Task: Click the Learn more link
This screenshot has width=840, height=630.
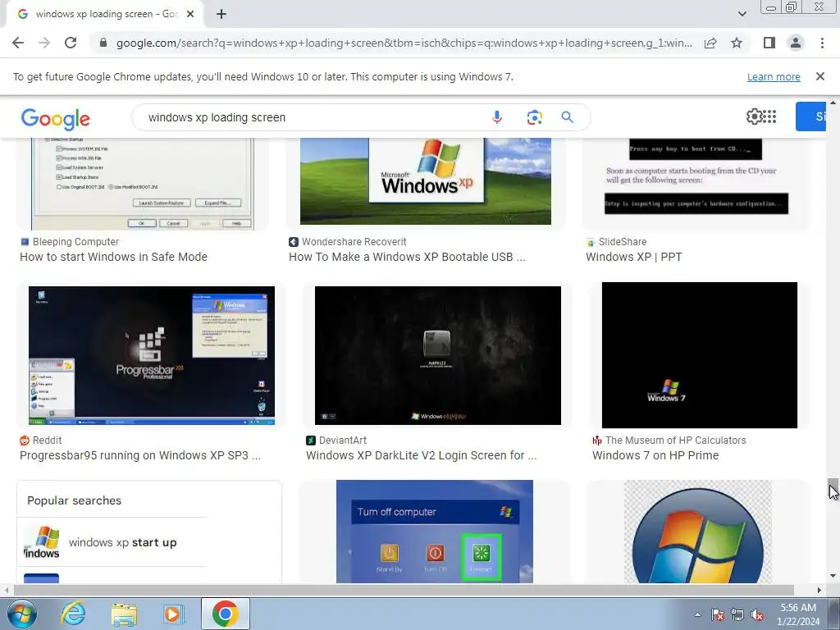Action: 774,76
